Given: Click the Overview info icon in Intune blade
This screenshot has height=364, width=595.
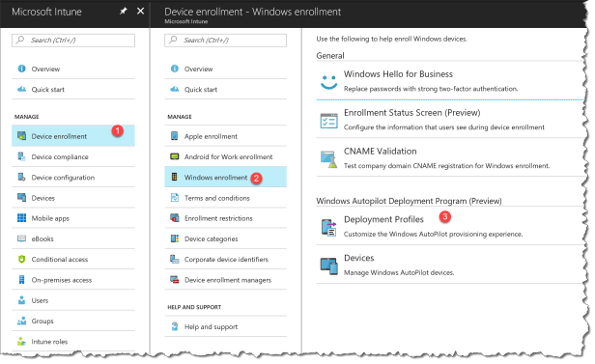Looking at the screenshot, I should click(x=21, y=69).
